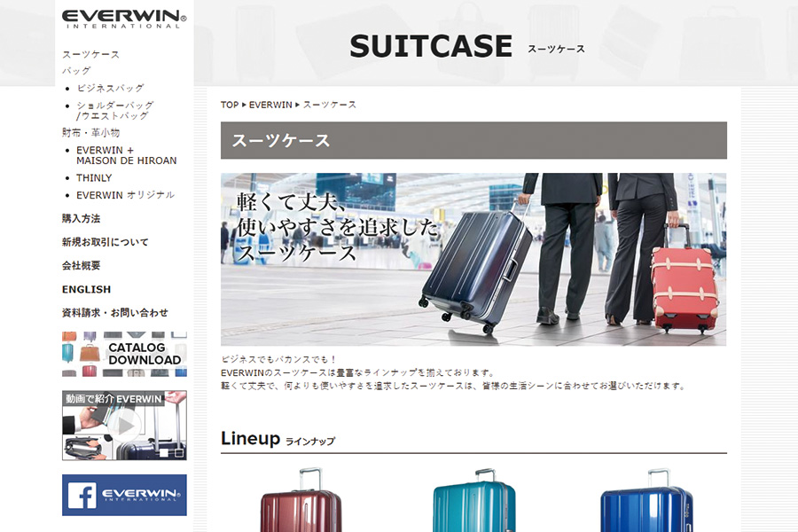Play the EVERWIN introduction video
This screenshot has height=532, width=798.
[x=124, y=426]
